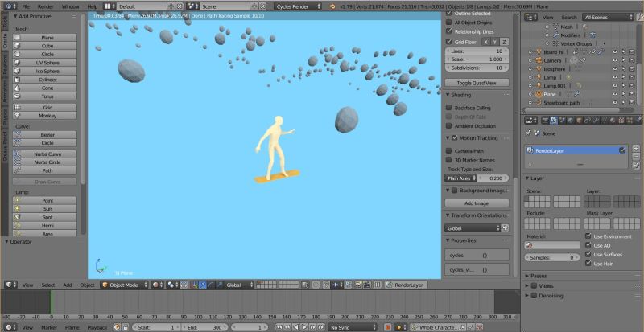Viewport: 644px width, 332px height.
Task: Open the File menu
Action: click(x=26, y=6)
